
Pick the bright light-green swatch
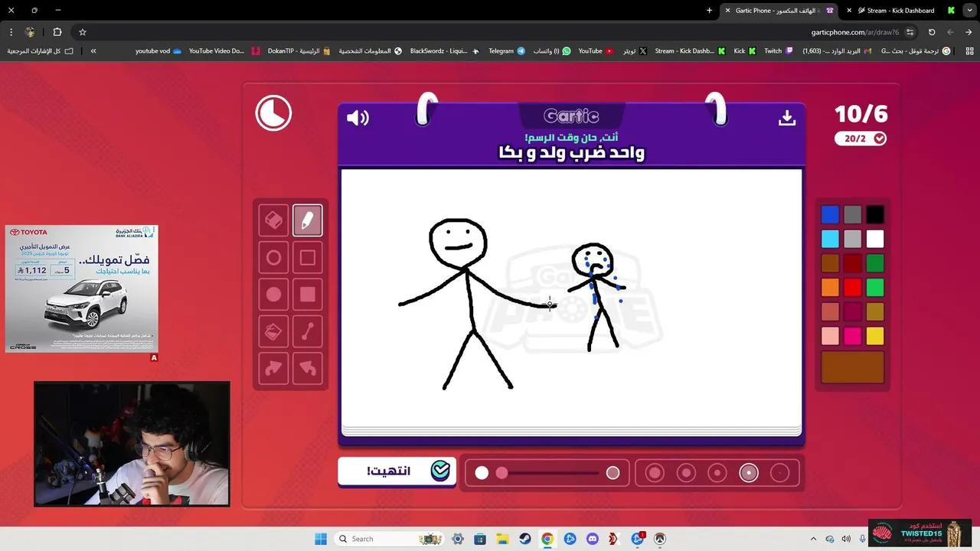[875, 288]
